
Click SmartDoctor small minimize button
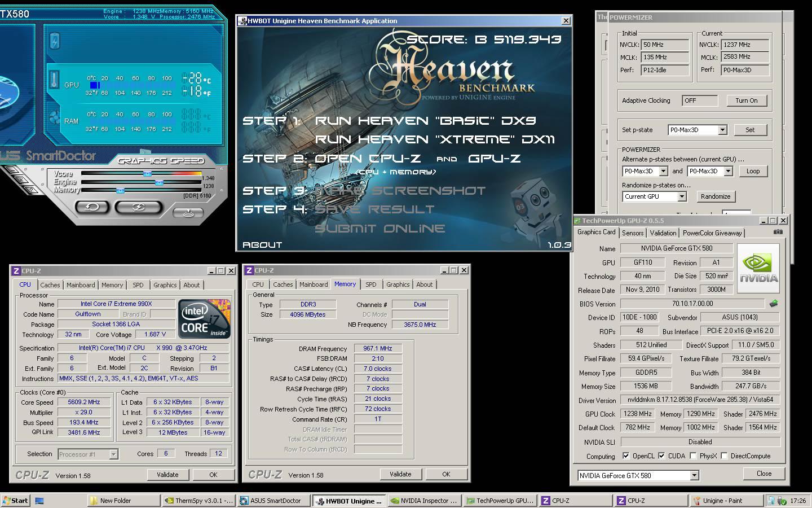click(x=11, y=169)
